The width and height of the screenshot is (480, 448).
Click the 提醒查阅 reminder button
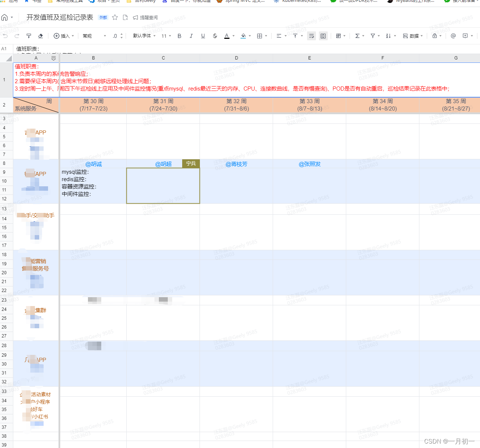tap(145, 17)
